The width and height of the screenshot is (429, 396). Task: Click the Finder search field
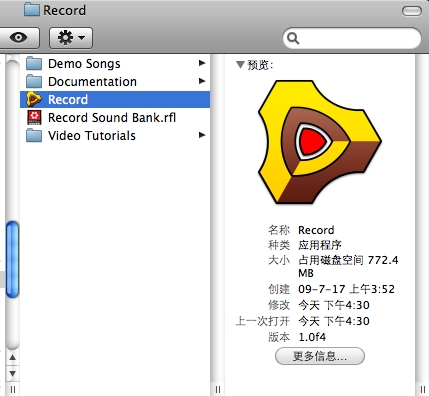coord(352,38)
